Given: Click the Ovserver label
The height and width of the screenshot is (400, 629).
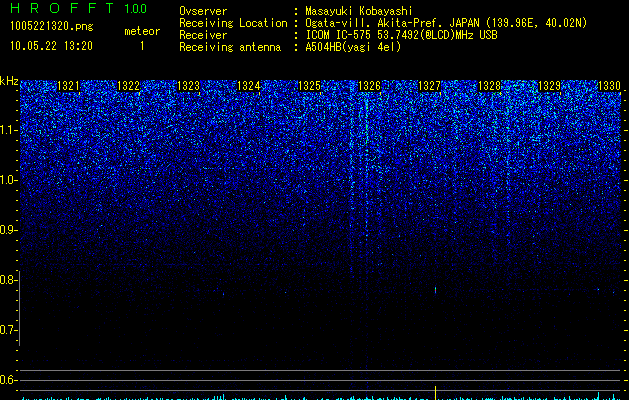Looking at the screenshot, I should point(203,11).
